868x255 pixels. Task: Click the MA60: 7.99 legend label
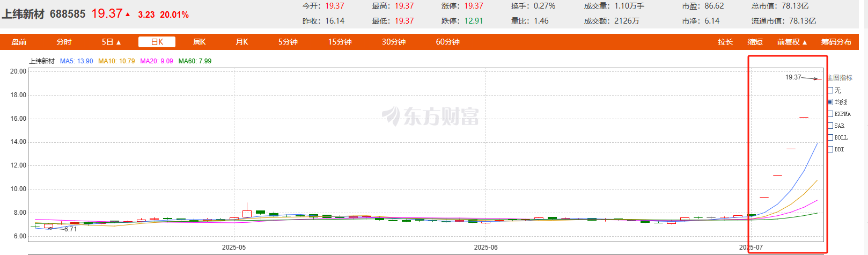pos(195,61)
